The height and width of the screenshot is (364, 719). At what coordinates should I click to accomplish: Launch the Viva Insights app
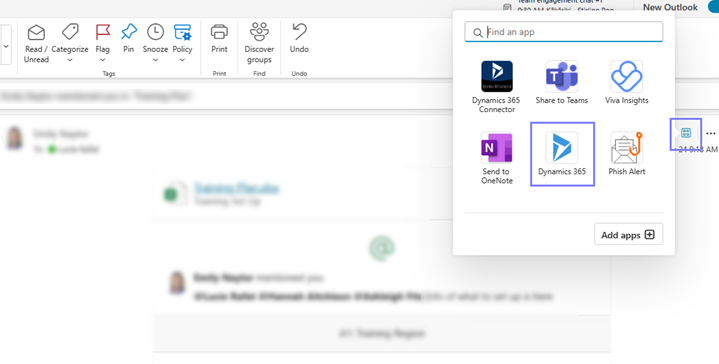tap(627, 83)
